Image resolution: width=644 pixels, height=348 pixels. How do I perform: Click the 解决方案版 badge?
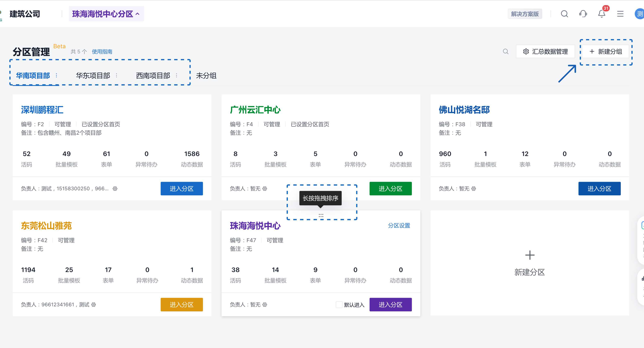pyautogui.click(x=525, y=14)
